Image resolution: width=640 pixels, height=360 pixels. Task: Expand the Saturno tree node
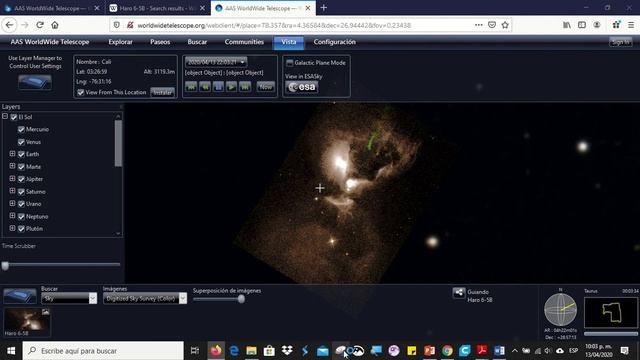(12, 191)
